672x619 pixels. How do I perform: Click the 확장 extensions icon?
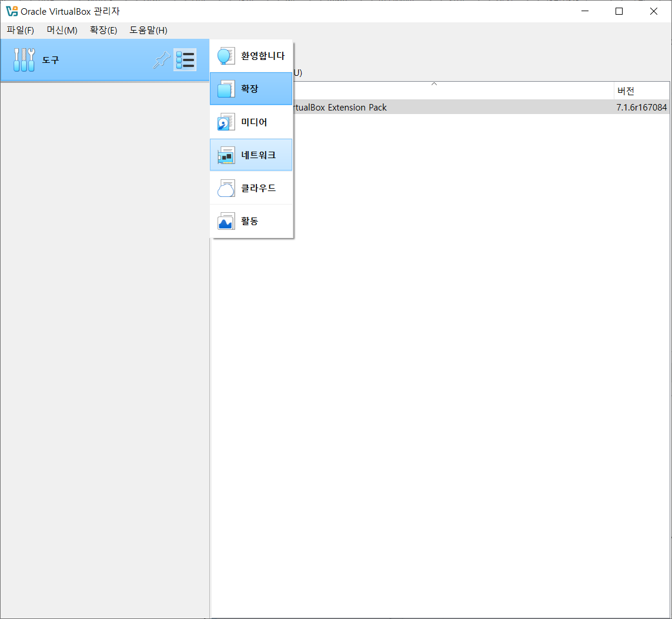pyautogui.click(x=226, y=89)
